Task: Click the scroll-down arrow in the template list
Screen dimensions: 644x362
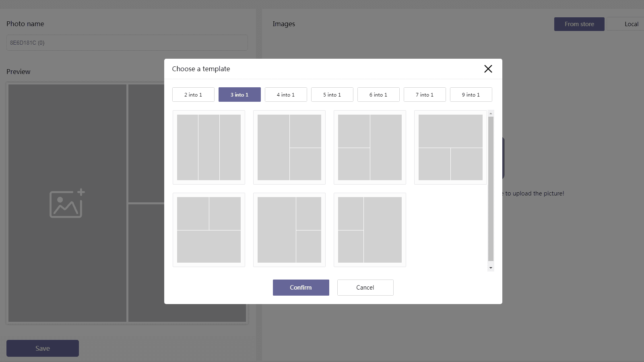Action: pyautogui.click(x=490, y=267)
